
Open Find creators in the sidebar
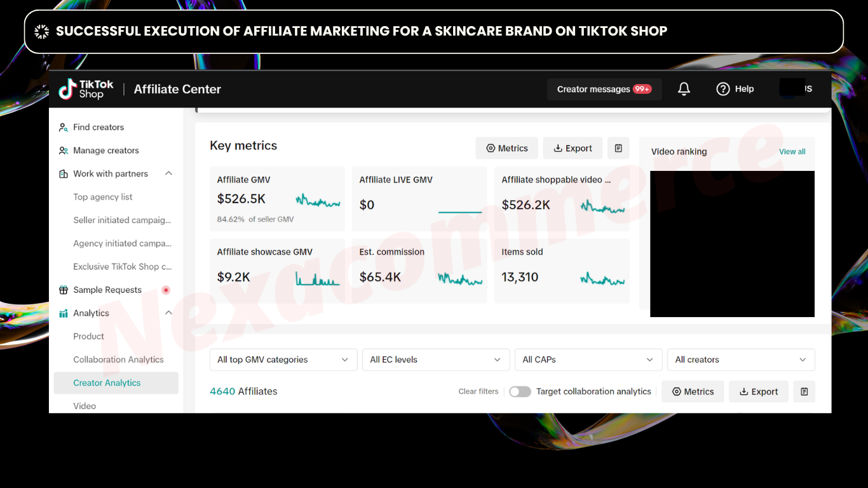[98, 127]
